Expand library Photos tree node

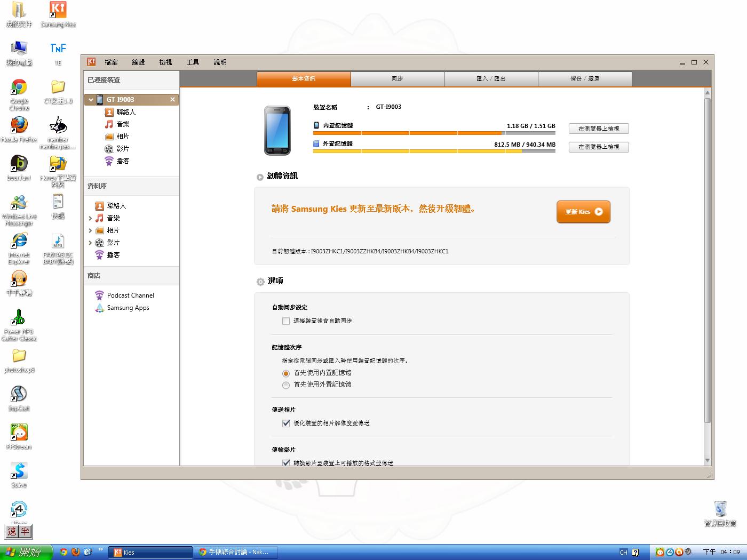pyautogui.click(x=90, y=230)
